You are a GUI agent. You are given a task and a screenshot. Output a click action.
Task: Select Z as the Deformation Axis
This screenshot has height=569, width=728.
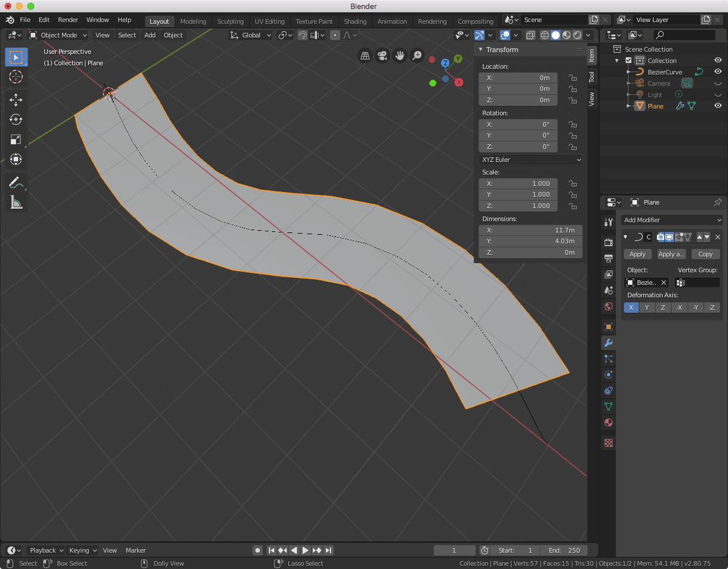(663, 308)
